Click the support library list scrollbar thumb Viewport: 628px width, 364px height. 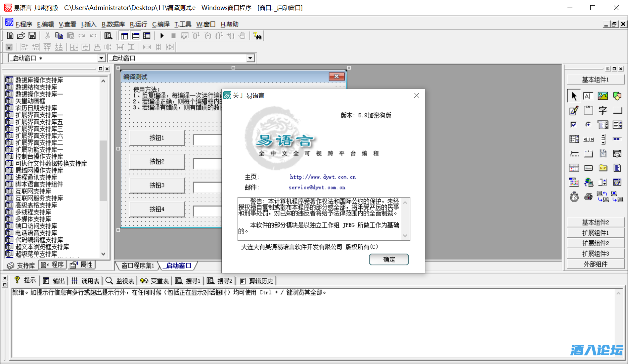pyautogui.click(x=103, y=170)
